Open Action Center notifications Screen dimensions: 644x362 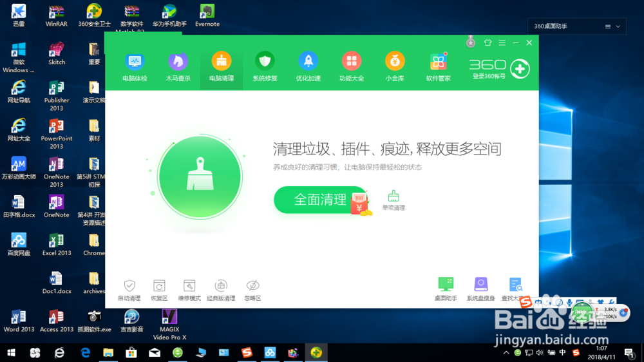[629, 352]
